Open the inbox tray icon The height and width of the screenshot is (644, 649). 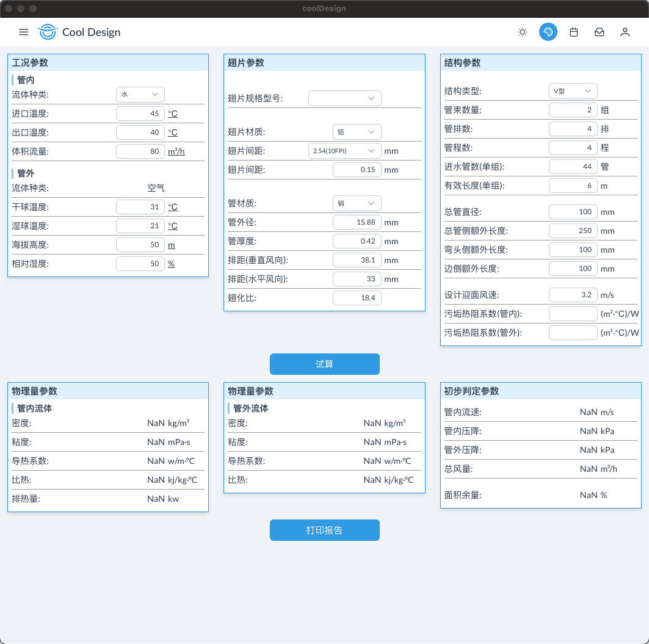coord(600,32)
